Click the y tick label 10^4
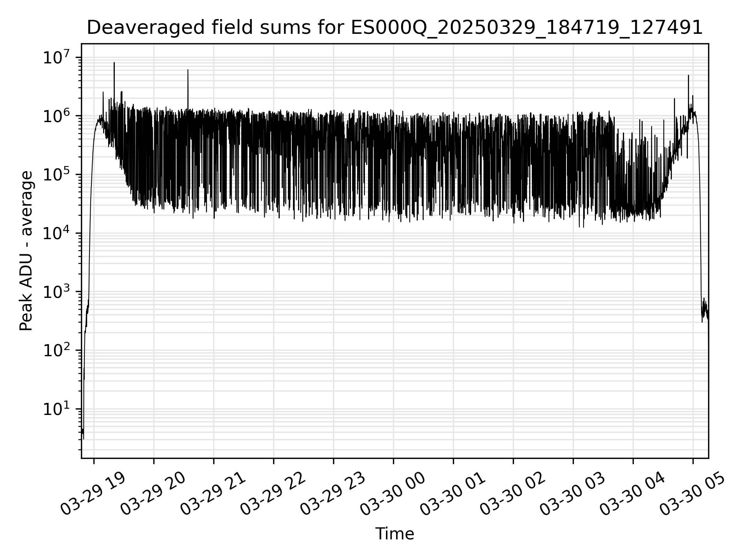This screenshot has height=560, width=747. [57, 233]
